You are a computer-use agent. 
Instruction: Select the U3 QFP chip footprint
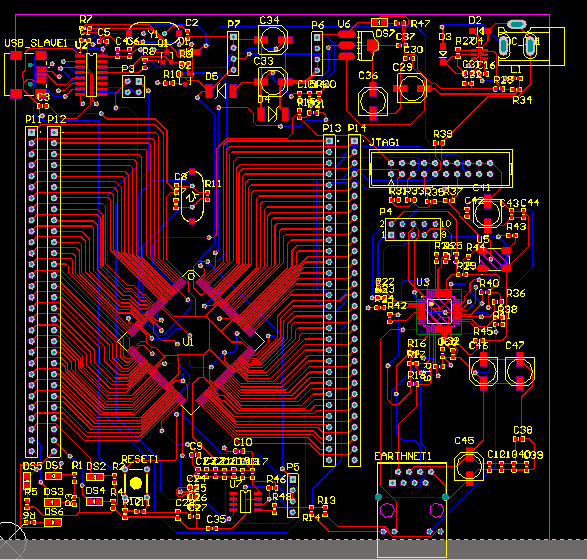(x=439, y=311)
